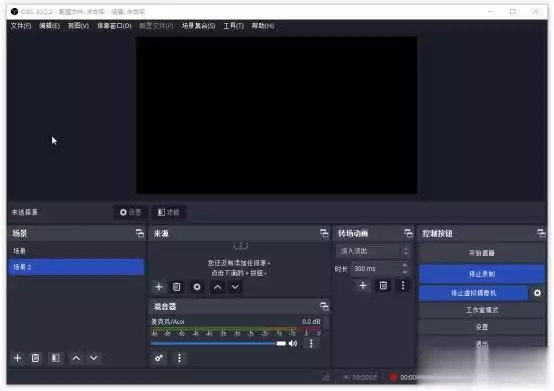This screenshot has height=391, width=554.
Task: Remove selected scene with trash icon
Action: coord(35,358)
